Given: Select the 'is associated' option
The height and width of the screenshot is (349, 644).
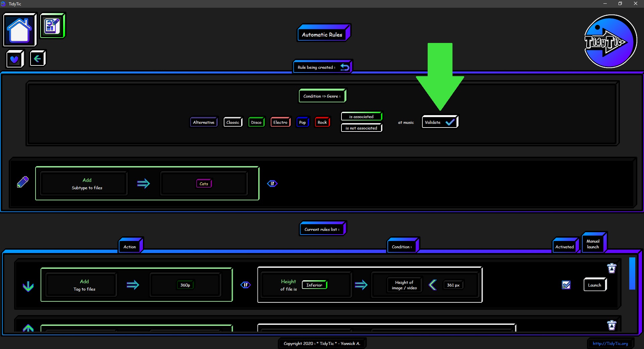Looking at the screenshot, I should 362,116.
